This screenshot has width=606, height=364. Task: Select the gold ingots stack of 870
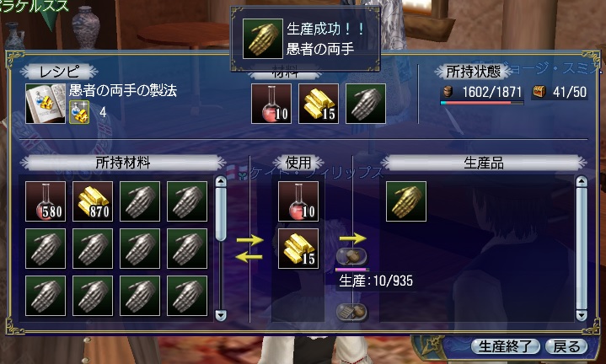[93, 201]
